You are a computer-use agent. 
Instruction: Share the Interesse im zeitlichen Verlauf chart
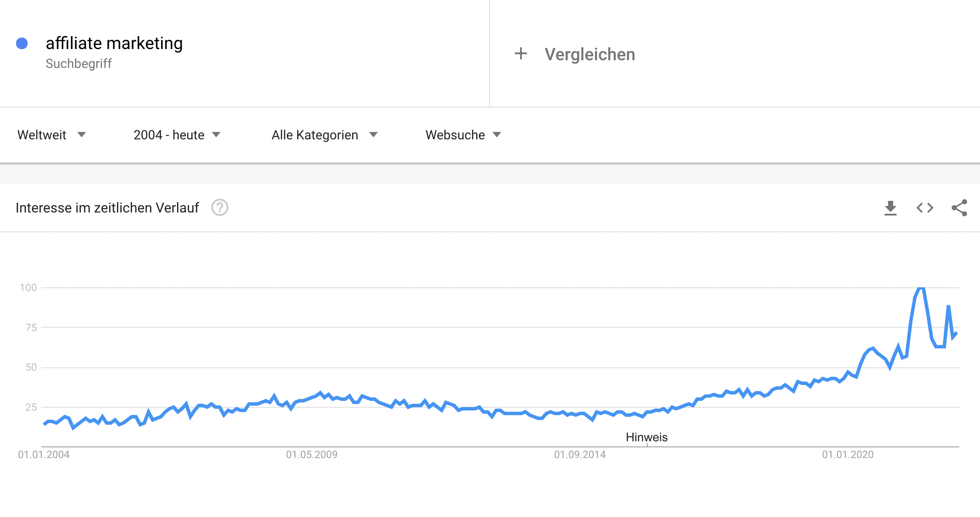(959, 208)
